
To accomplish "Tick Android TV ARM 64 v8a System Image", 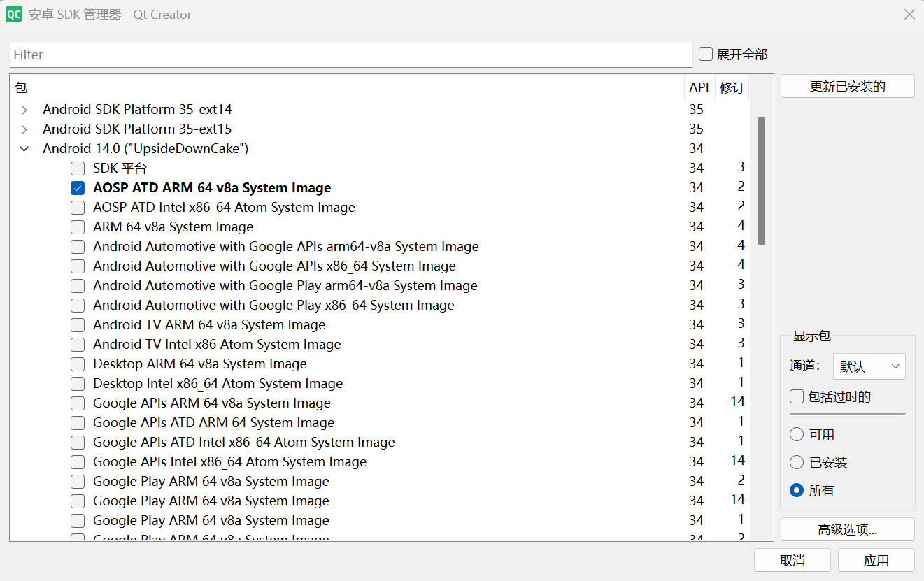I will 78,324.
